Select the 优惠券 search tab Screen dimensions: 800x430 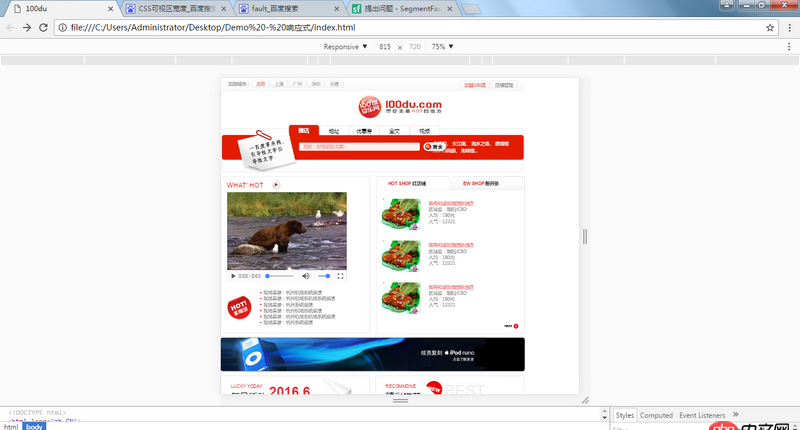point(364,131)
